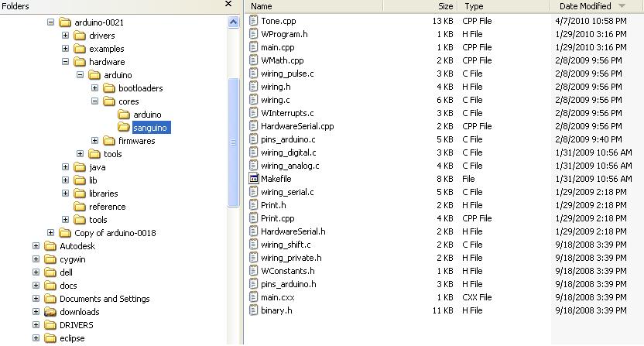Expand the java folder node
The height and width of the screenshot is (346, 644).
(x=65, y=167)
